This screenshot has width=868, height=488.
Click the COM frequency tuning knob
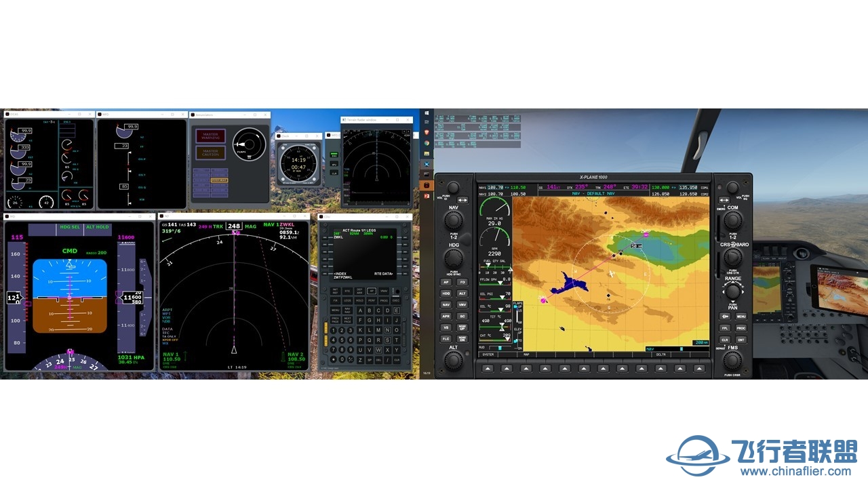coord(732,219)
